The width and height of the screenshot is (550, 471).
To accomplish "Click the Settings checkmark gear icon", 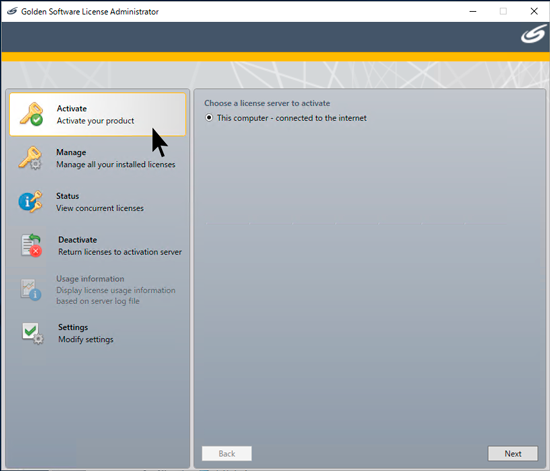I will pos(33,333).
